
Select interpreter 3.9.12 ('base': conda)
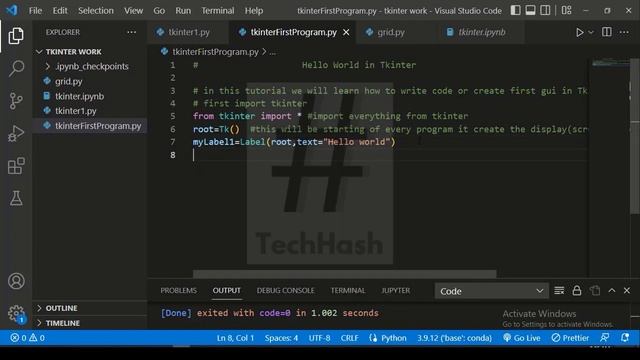pyautogui.click(x=454, y=338)
